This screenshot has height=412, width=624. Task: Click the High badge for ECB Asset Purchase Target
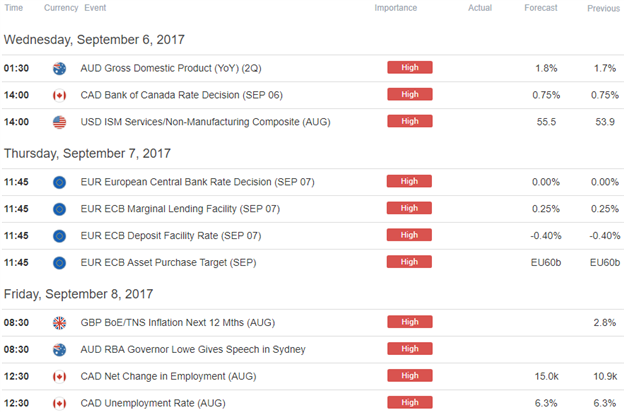coord(409,262)
